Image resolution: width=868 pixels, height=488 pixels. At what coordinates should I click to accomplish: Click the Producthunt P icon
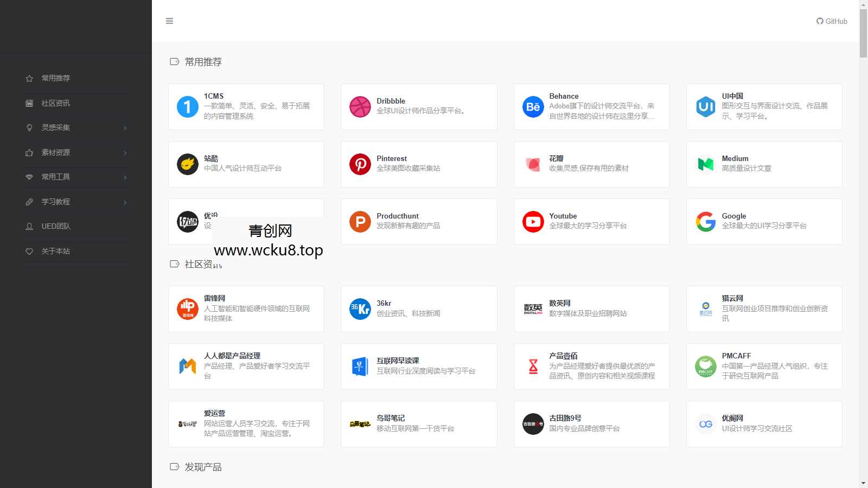click(x=360, y=221)
